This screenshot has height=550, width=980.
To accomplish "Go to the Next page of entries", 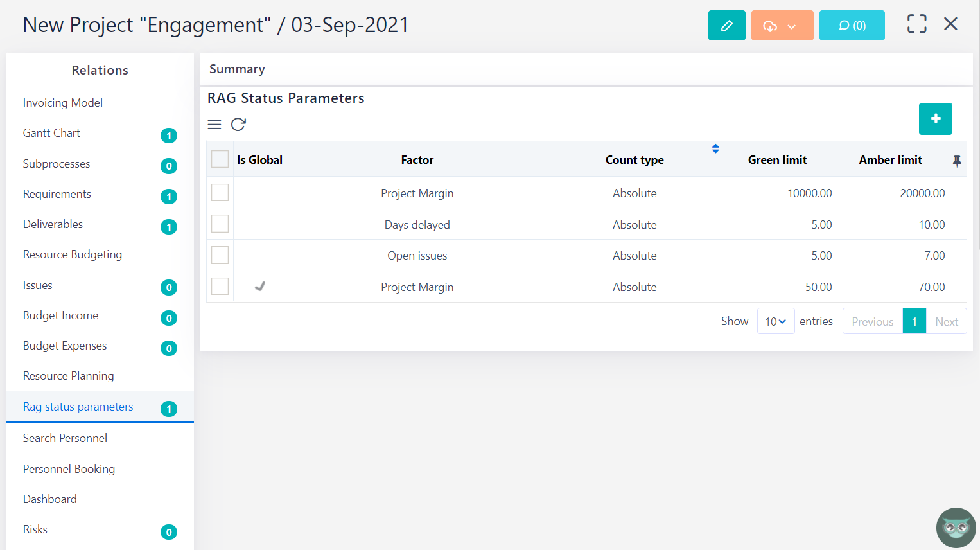I will [946, 321].
